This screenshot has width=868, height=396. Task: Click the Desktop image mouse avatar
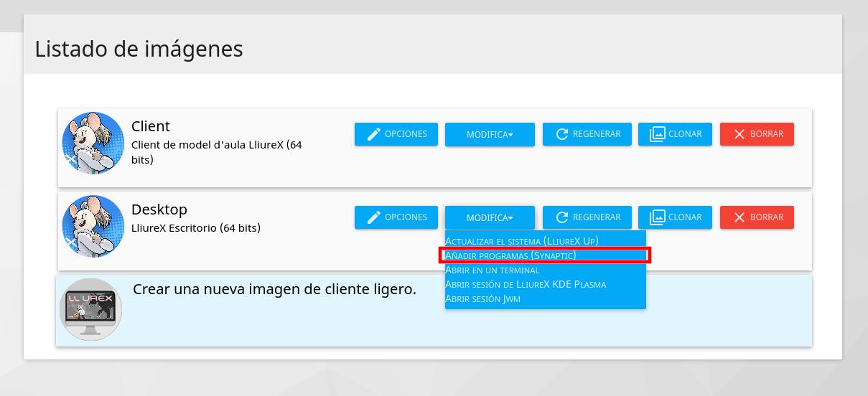point(93,226)
